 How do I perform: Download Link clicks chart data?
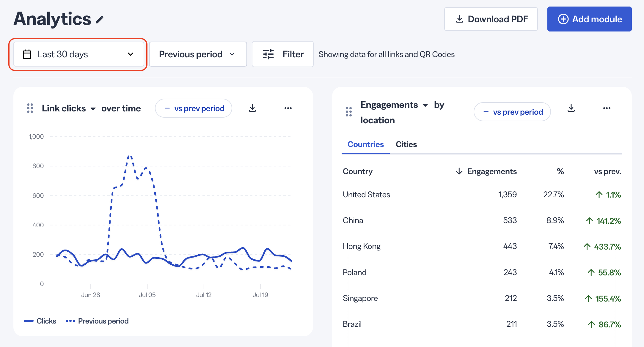[252, 108]
